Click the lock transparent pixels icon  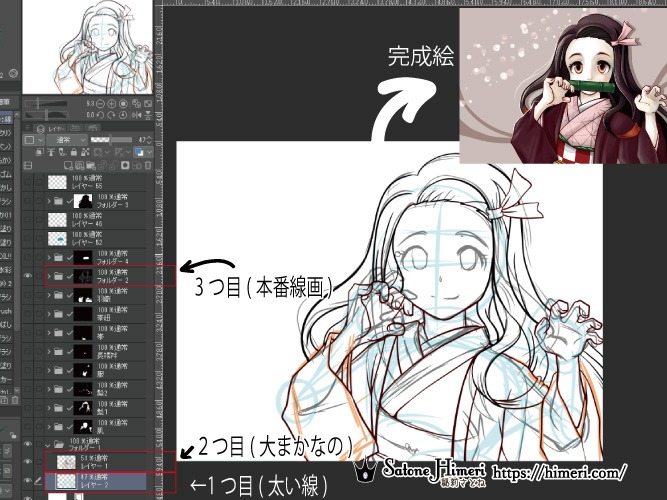pyautogui.click(x=85, y=152)
